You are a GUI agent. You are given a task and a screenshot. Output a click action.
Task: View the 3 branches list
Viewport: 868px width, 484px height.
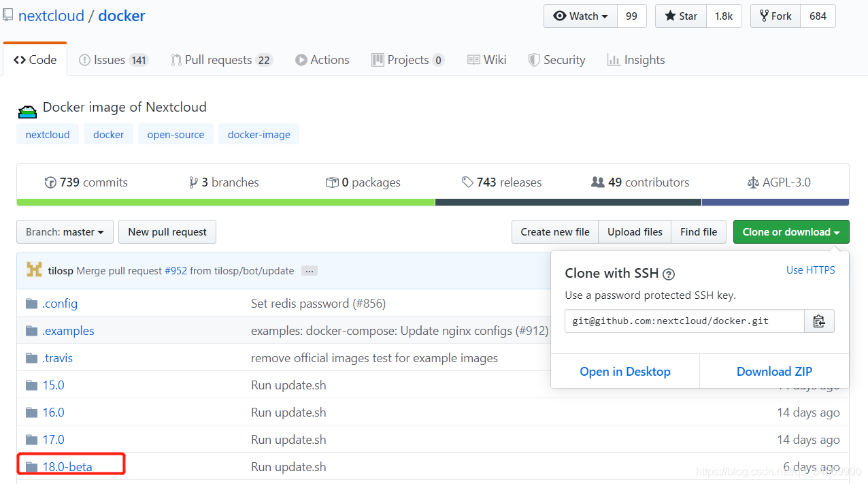[224, 182]
